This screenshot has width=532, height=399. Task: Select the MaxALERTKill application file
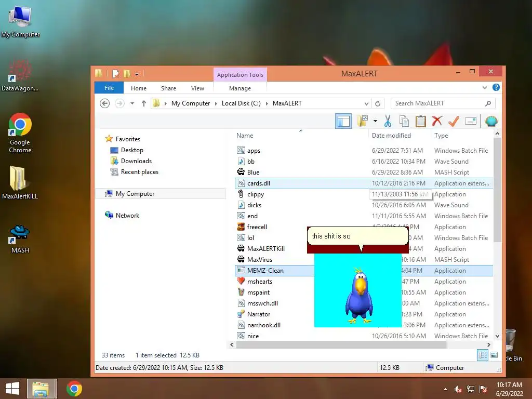click(x=265, y=249)
